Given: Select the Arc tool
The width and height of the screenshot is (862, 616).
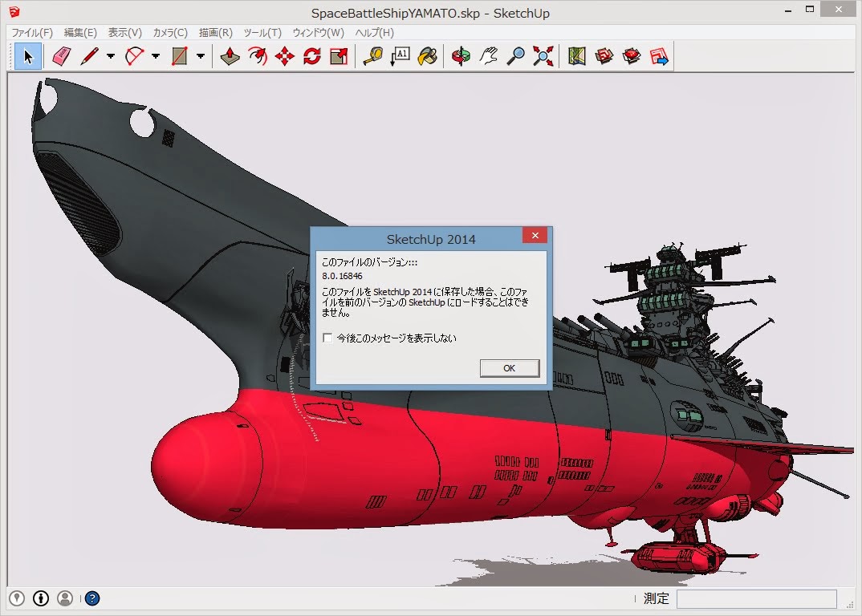Looking at the screenshot, I should click(x=134, y=56).
